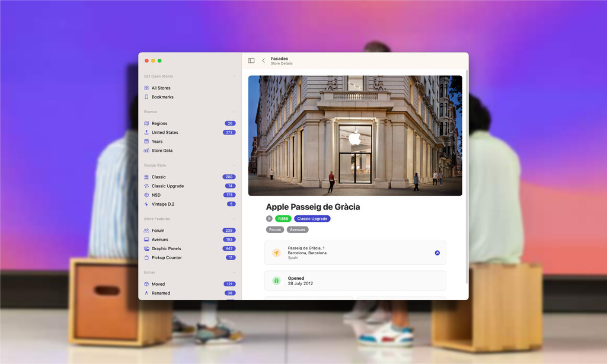Click the Spain country text
Image resolution: width=607 pixels, height=364 pixels.
[x=293, y=258]
